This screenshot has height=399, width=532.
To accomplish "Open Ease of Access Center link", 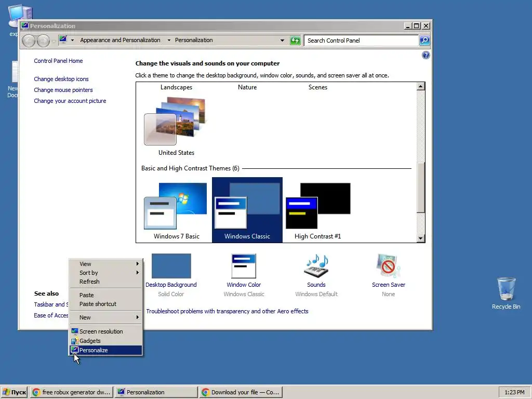I will (x=51, y=315).
